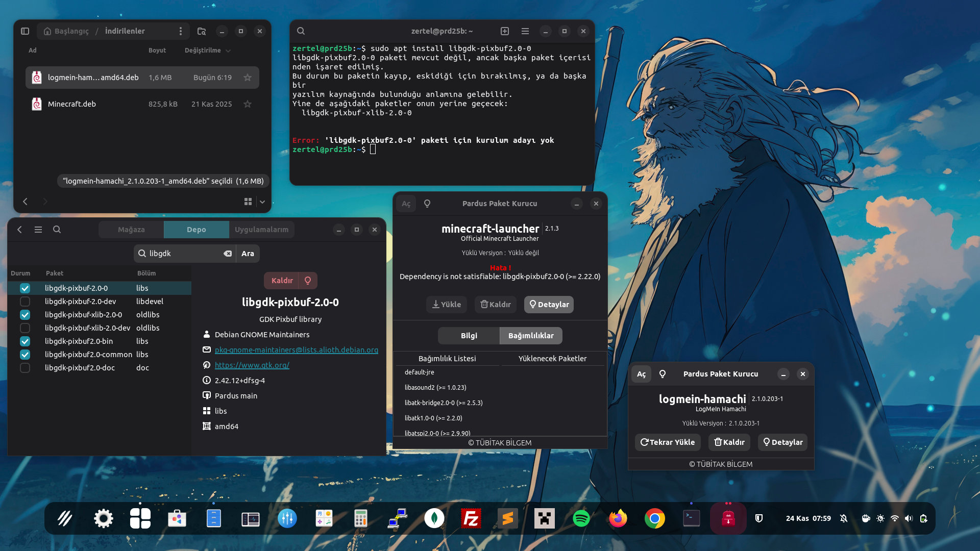Switch to the Bilgi tab
This screenshot has height=551, width=980.
point(469,336)
